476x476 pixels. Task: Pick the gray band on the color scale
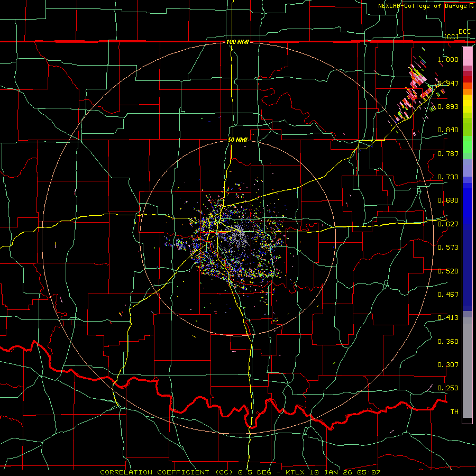[467, 368]
